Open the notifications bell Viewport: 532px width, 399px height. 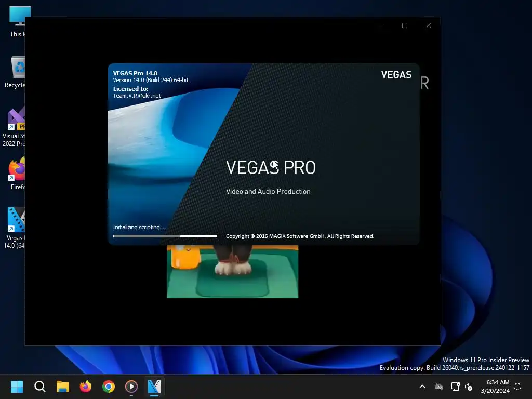(x=517, y=387)
